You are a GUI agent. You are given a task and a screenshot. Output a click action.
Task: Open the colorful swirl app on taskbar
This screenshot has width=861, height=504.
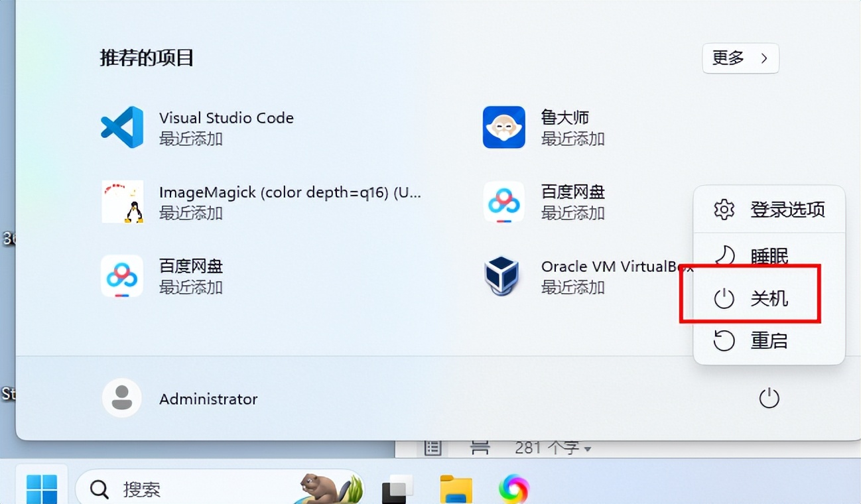(x=514, y=489)
